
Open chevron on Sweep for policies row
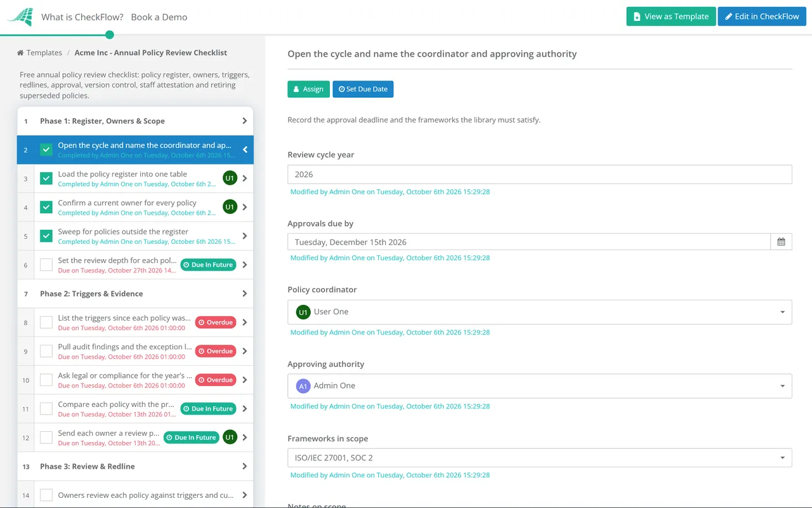point(245,236)
